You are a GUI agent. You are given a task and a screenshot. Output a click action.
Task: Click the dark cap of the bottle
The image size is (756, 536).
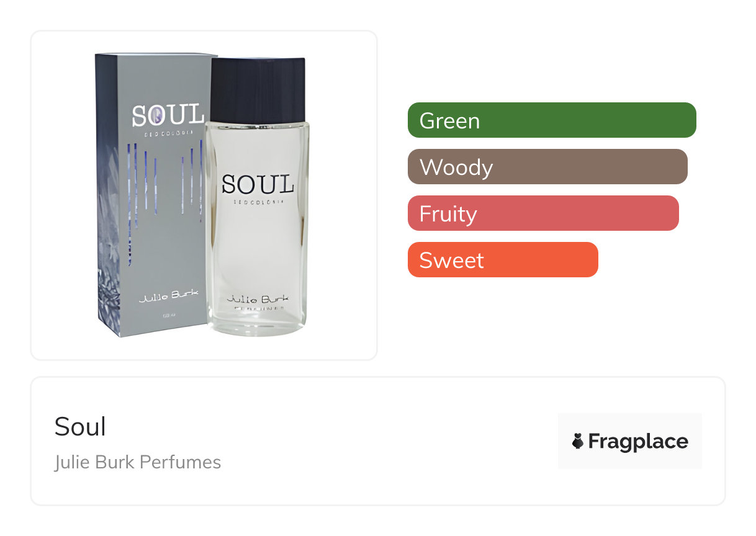click(x=258, y=89)
